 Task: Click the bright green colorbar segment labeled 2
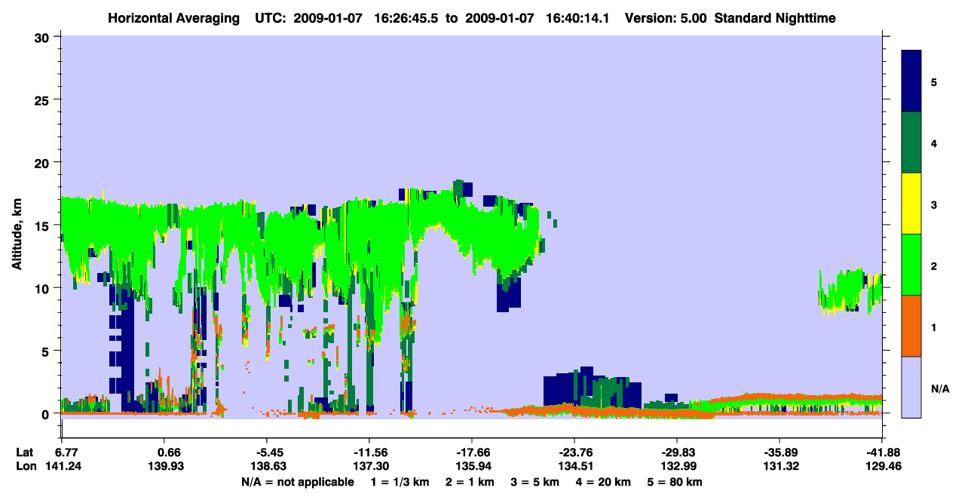coord(911,264)
